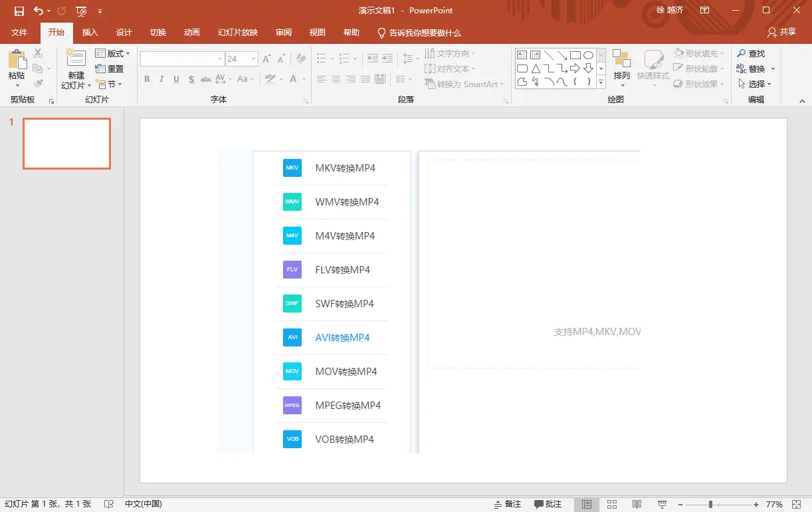Collapse the ribbon with the chevron arrow

pos(802,100)
